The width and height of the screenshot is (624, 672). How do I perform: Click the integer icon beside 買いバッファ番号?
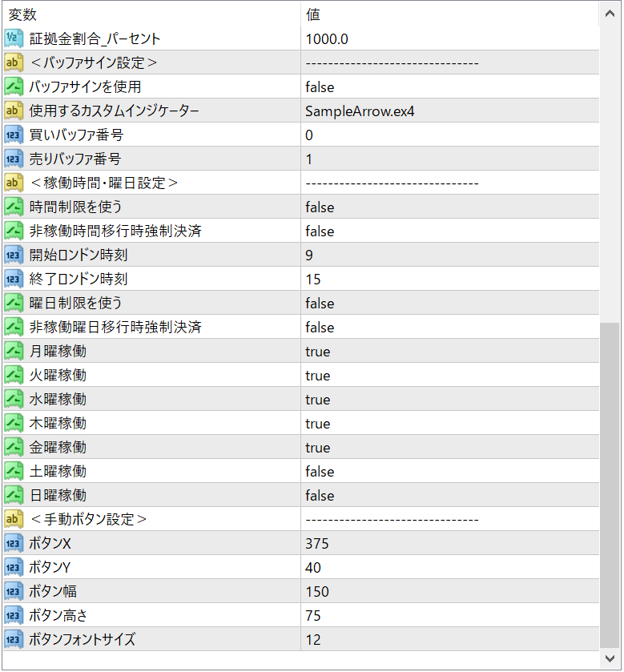point(14,135)
